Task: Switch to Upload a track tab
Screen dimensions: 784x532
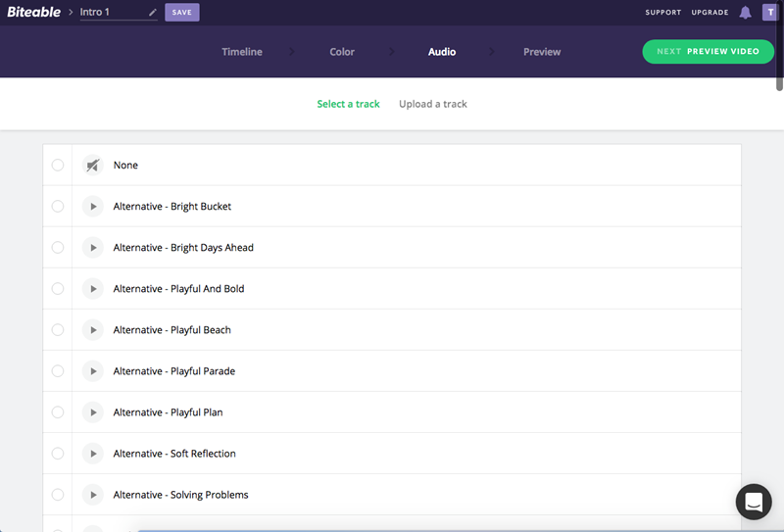Action: tap(433, 104)
